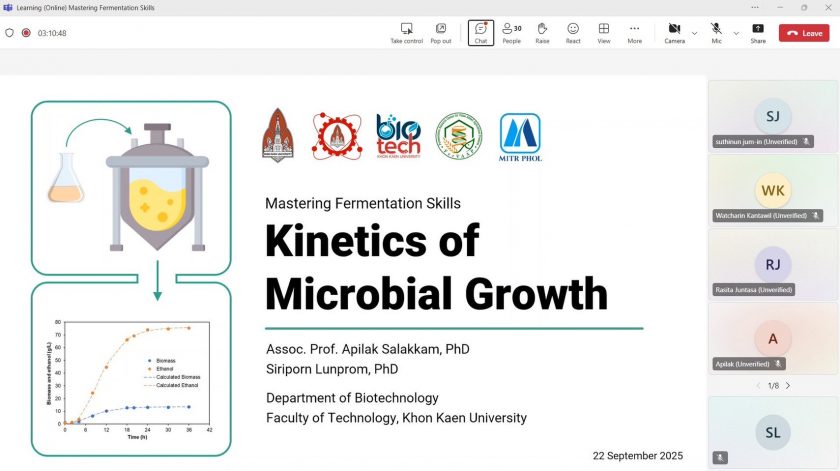Show the People participant list
This screenshot has width=840, height=471.
click(x=511, y=33)
